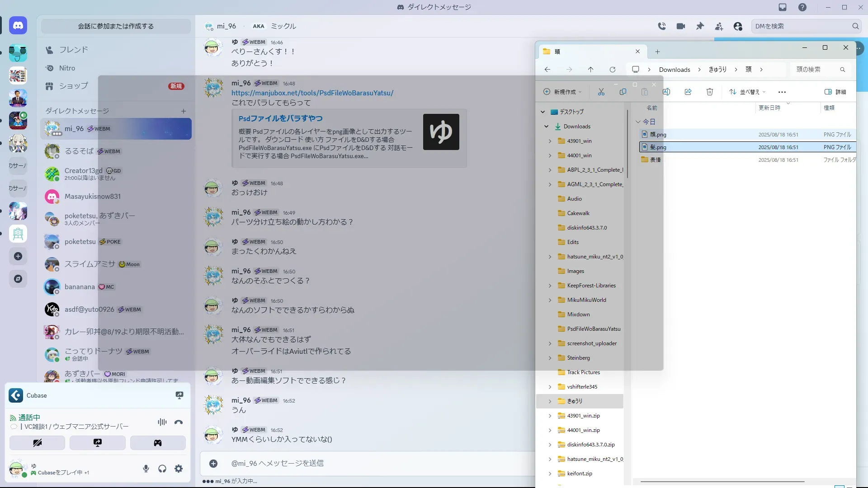Click the message input field for mi_96
868x488 pixels.
(362, 463)
